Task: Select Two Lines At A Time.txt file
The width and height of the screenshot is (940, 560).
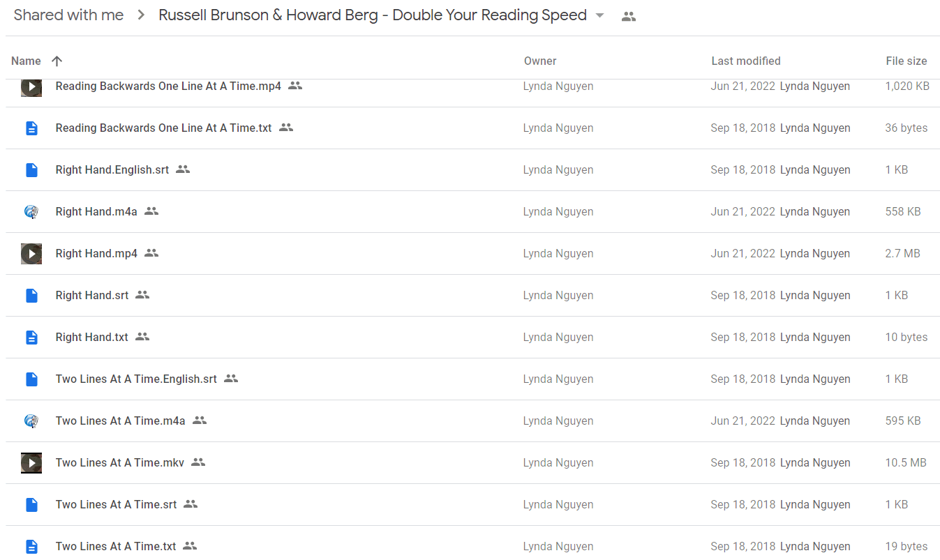Action: pos(472,547)
